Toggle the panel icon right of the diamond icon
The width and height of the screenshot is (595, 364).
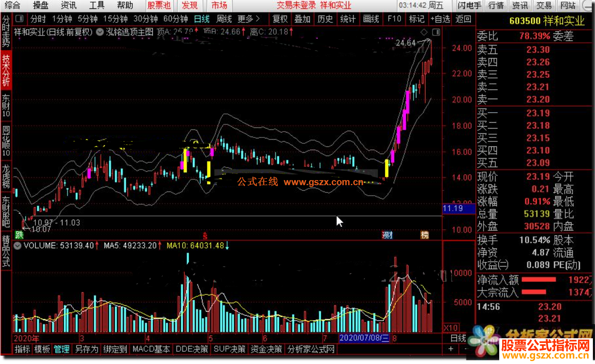(x=436, y=32)
